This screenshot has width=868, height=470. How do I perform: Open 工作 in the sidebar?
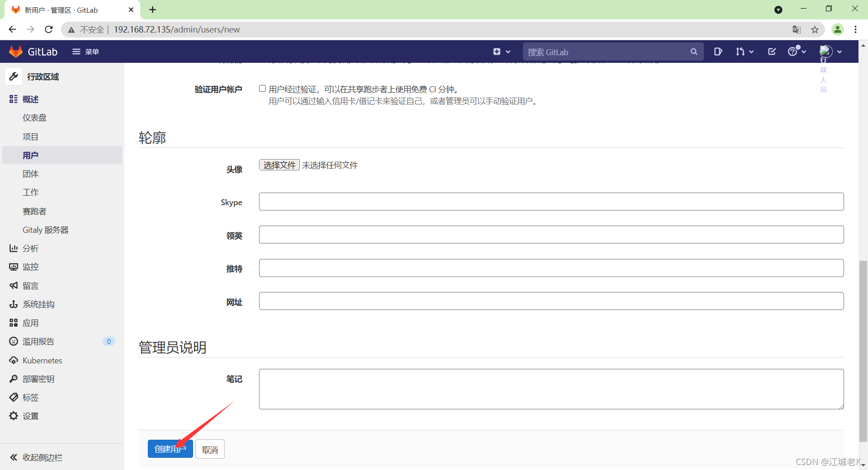pos(30,192)
